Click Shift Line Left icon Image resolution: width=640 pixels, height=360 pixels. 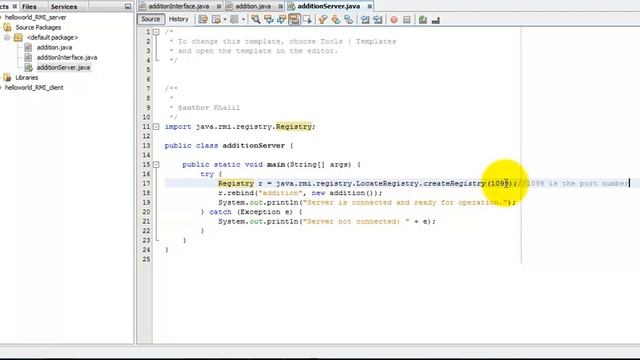(365, 20)
